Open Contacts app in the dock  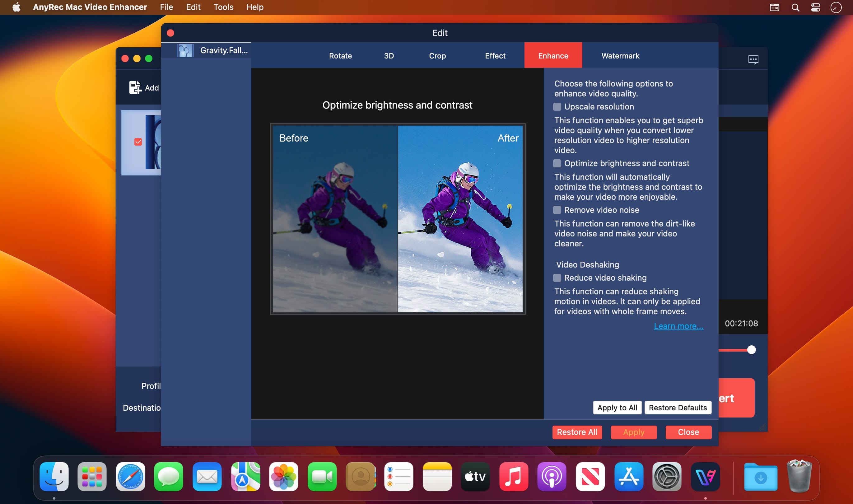click(361, 477)
